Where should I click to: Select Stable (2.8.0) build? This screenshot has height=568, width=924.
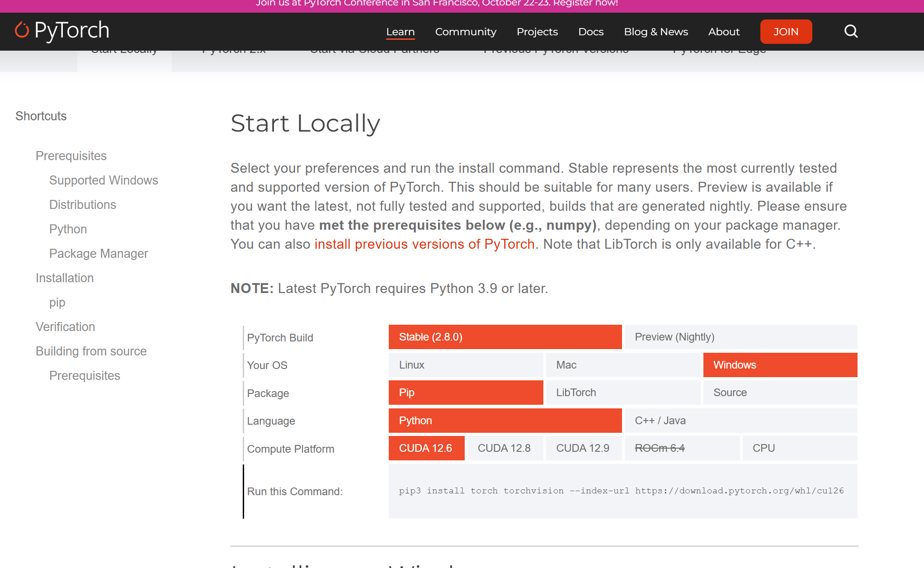(x=505, y=337)
